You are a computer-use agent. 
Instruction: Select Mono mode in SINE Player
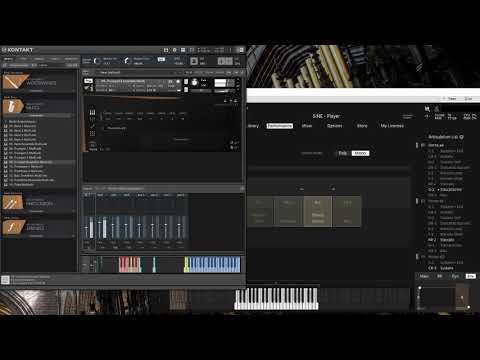coord(360,153)
